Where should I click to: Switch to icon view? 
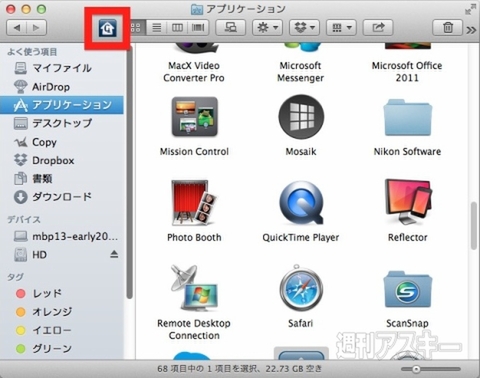click(x=136, y=28)
